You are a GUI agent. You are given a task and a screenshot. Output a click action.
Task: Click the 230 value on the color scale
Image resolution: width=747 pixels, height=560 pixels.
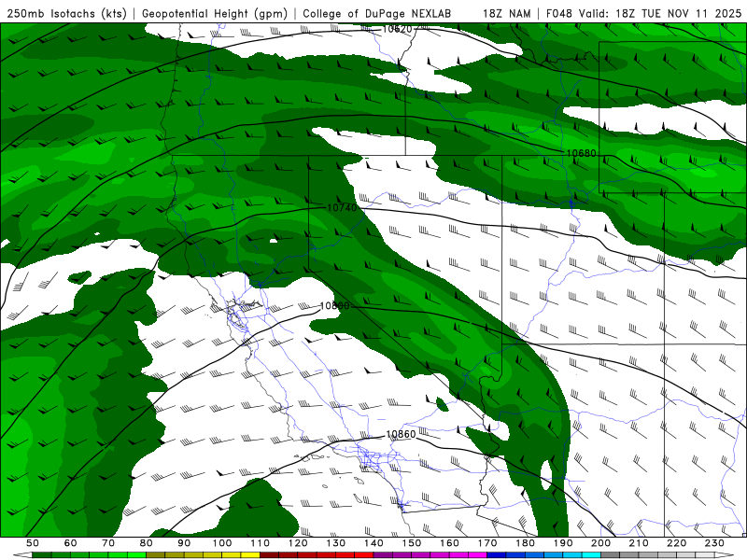714,543
